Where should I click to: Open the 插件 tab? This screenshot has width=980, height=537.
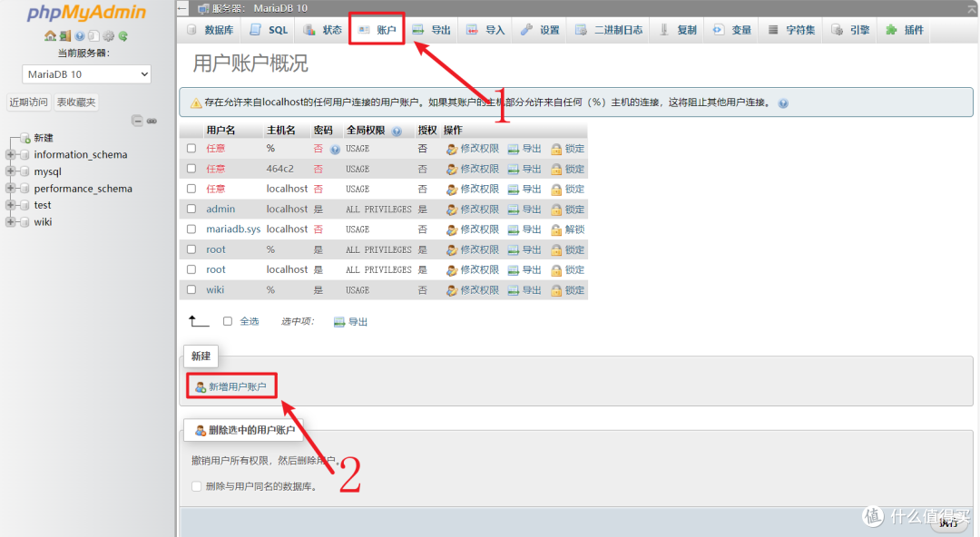[x=905, y=30]
